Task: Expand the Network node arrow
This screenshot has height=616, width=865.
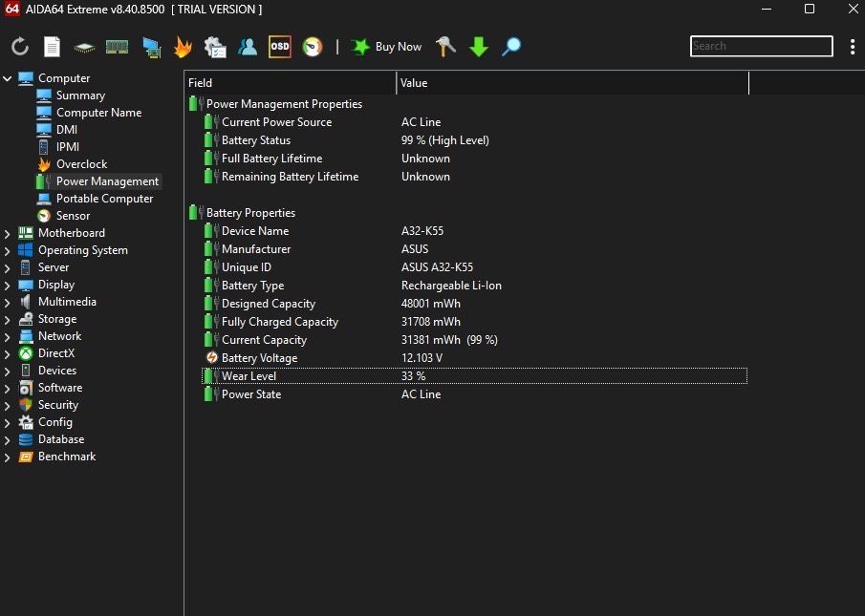Action: click(x=8, y=336)
